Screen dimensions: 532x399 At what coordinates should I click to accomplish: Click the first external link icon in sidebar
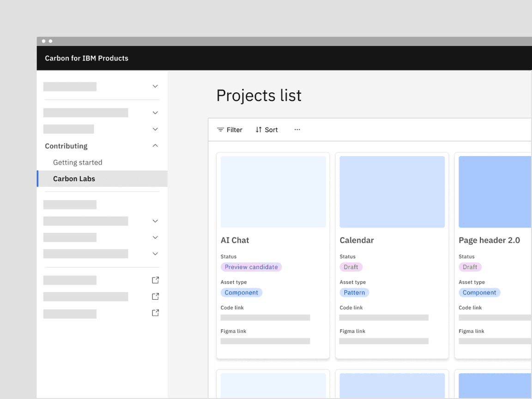click(155, 280)
